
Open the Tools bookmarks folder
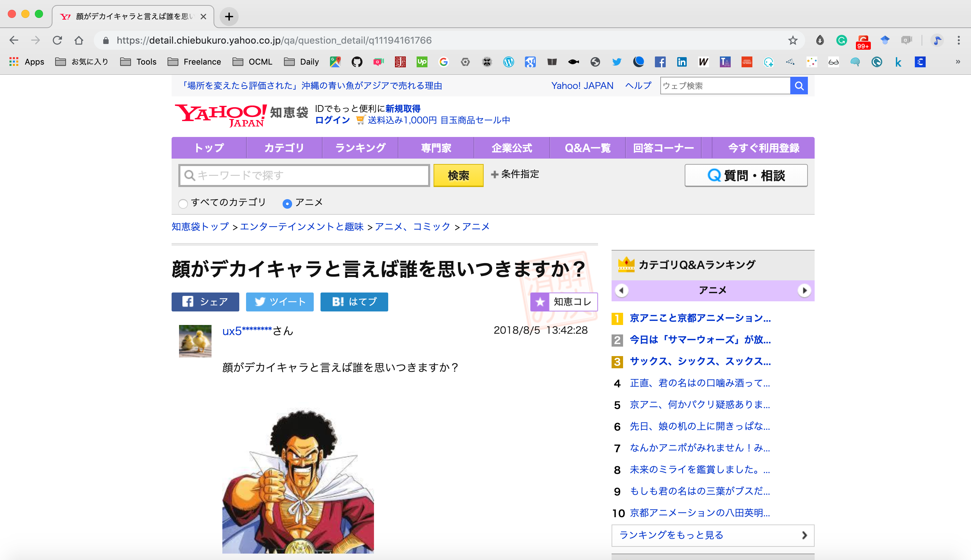tap(138, 62)
